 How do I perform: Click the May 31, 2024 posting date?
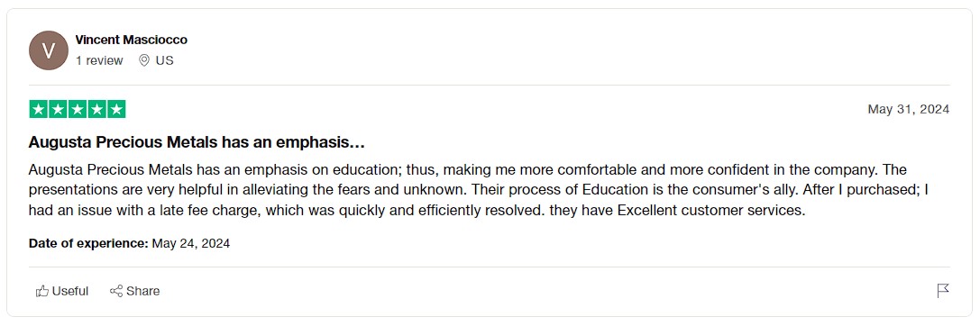click(909, 109)
